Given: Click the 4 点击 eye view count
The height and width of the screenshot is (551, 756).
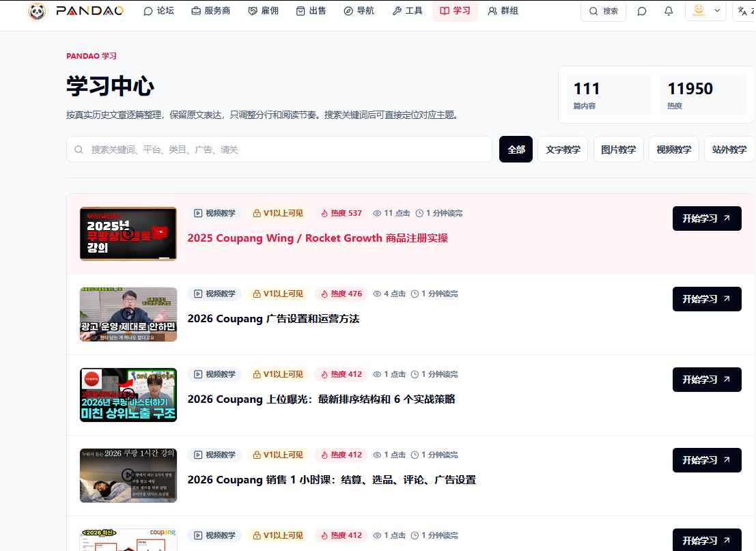Looking at the screenshot, I should point(389,294).
